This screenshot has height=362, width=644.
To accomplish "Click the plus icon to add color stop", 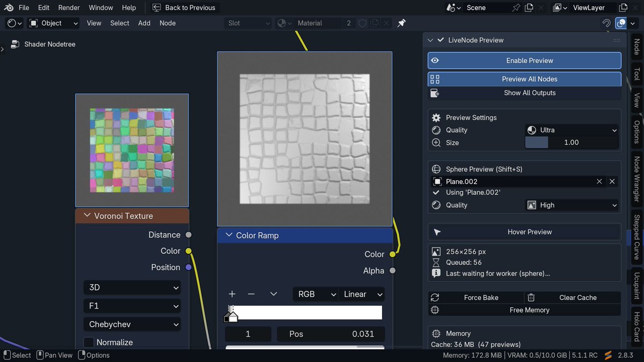I will 232,294.
